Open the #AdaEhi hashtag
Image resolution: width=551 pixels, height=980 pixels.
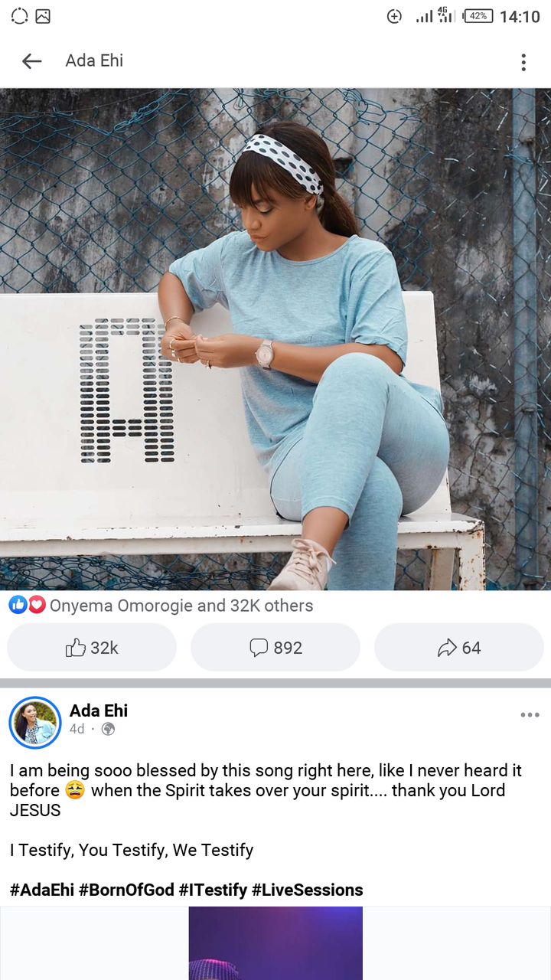[42, 890]
